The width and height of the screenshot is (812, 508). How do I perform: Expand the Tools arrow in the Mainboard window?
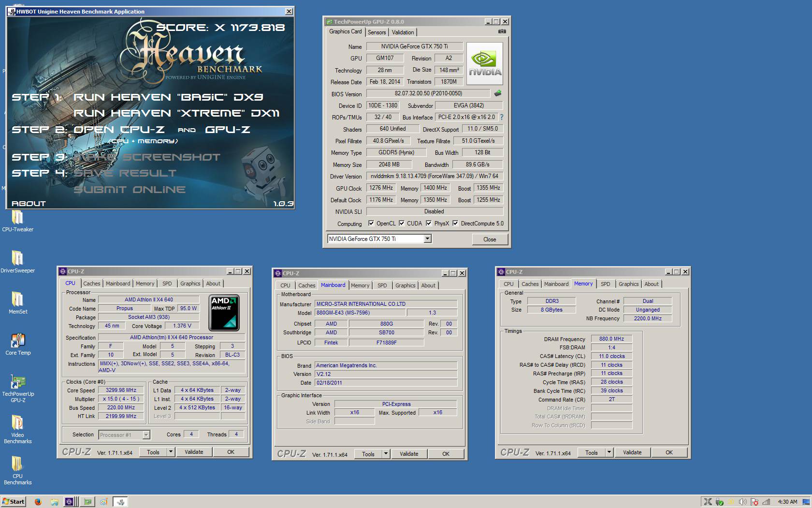pos(386,454)
